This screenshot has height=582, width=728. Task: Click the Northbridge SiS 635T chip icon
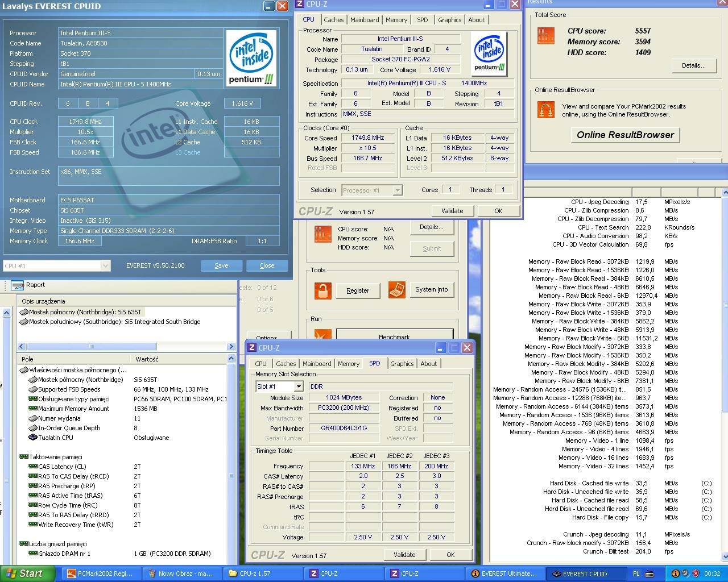(x=24, y=312)
